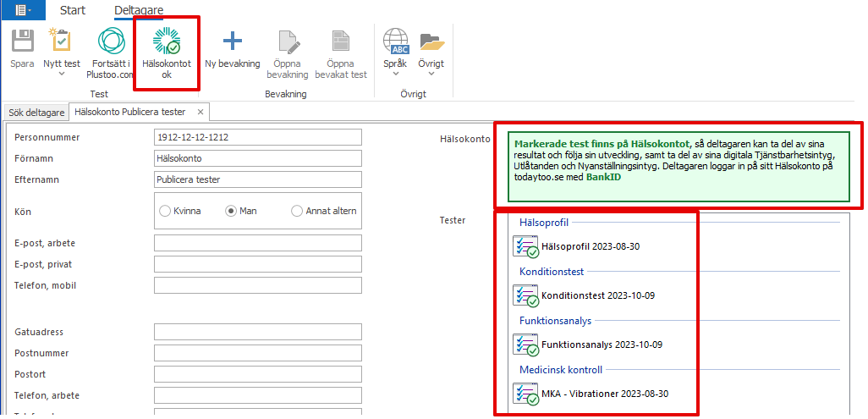Click the Efternamn field
Image resolution: width=868 pixels, height=419 pixels.
click(258, 179)
